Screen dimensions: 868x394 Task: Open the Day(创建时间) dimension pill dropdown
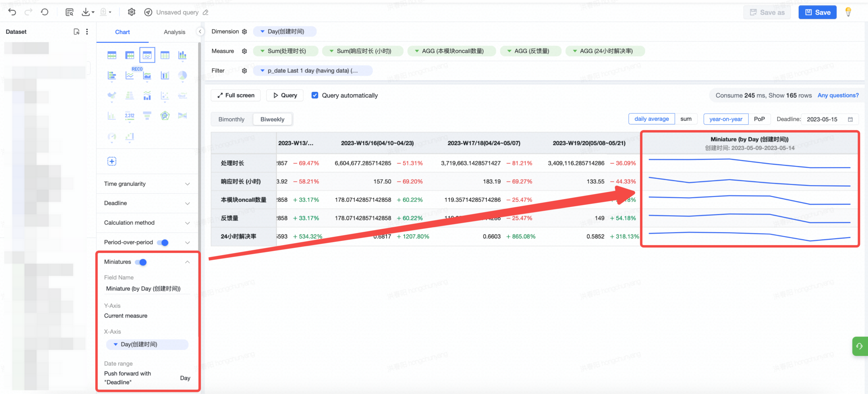284,31
